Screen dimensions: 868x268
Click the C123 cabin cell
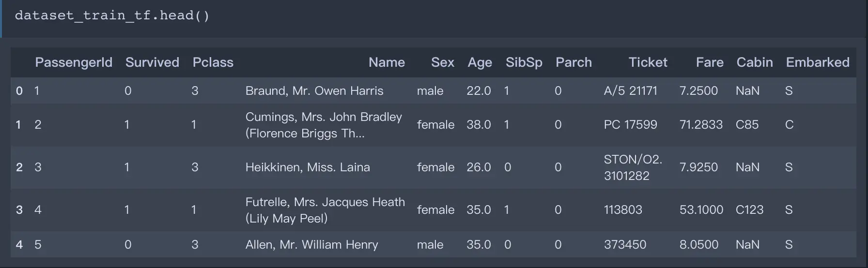tap(749, 210)
